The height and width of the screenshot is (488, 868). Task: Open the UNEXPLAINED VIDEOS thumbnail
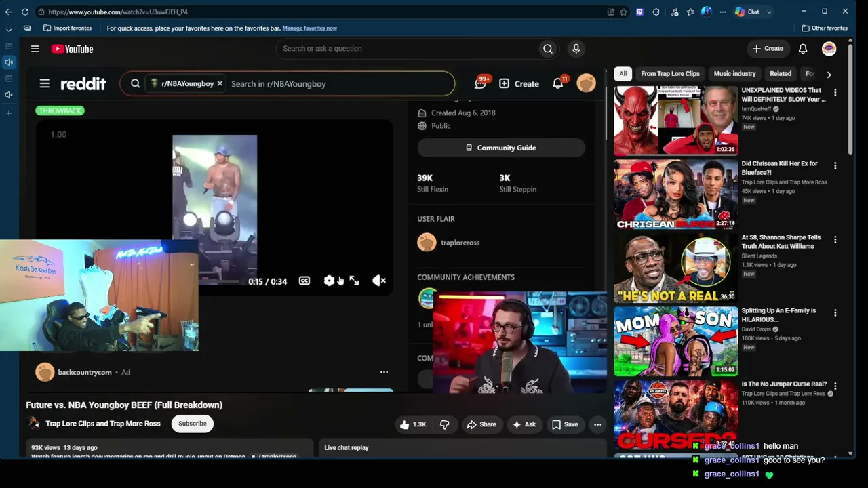coord(675,121)
